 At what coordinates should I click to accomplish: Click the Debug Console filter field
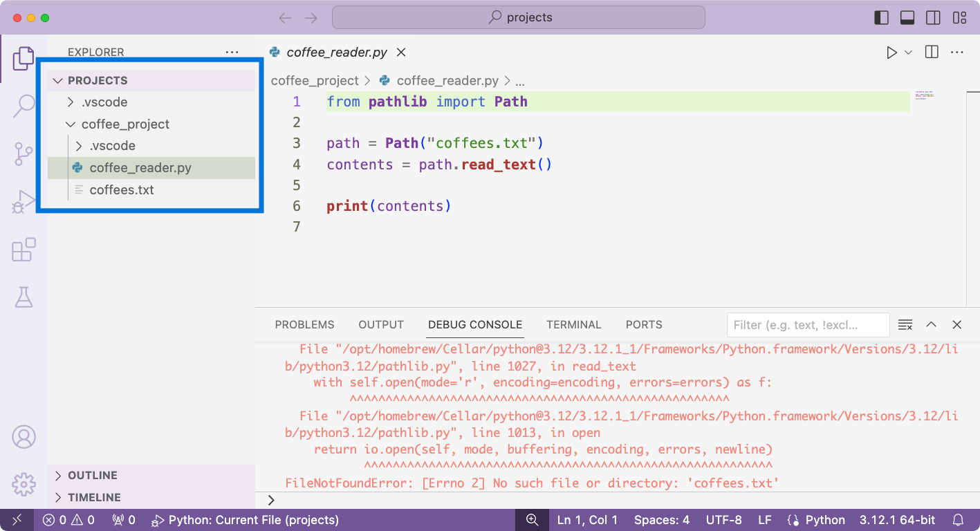pos(808,324)
